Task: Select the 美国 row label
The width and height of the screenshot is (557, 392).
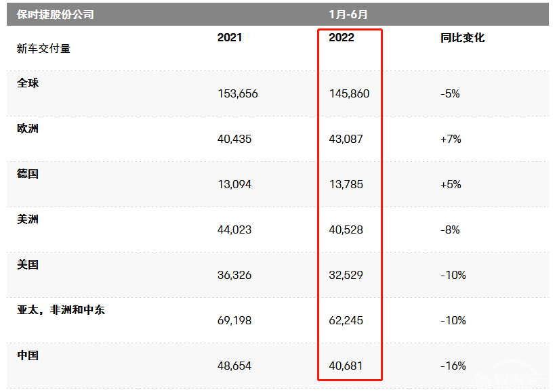Action: point(28,265)
